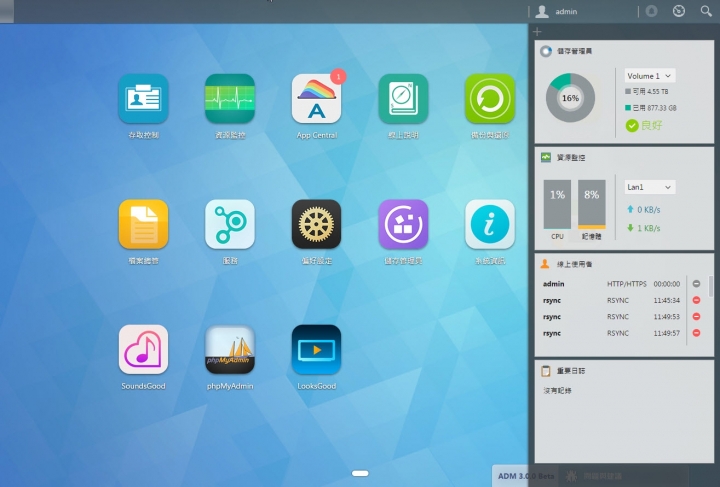Disconnect the rsync session at 11:49:57
The height and width of the screenshot is (487, 720).
pyautogui.click(x=697, y=333)
